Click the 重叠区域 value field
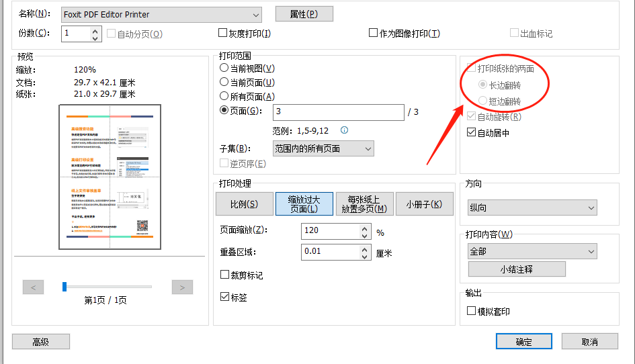The image size is (635, 364). click(331, 252)
